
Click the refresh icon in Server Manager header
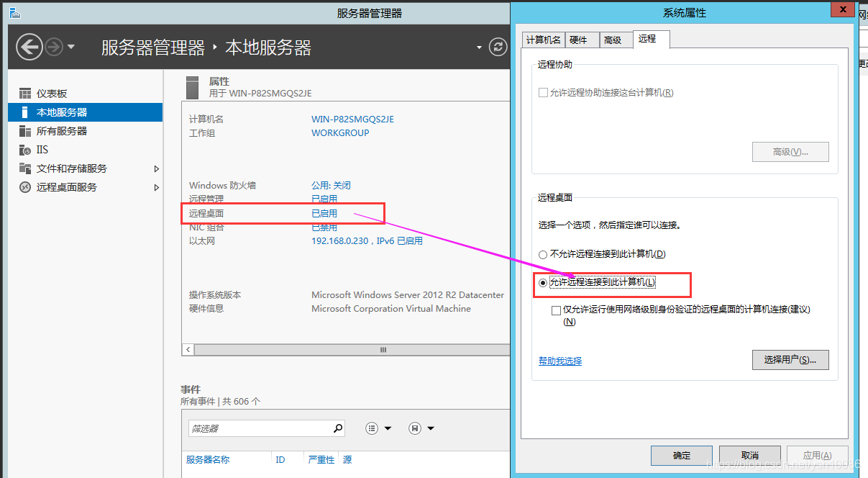[x=498, y=48]
